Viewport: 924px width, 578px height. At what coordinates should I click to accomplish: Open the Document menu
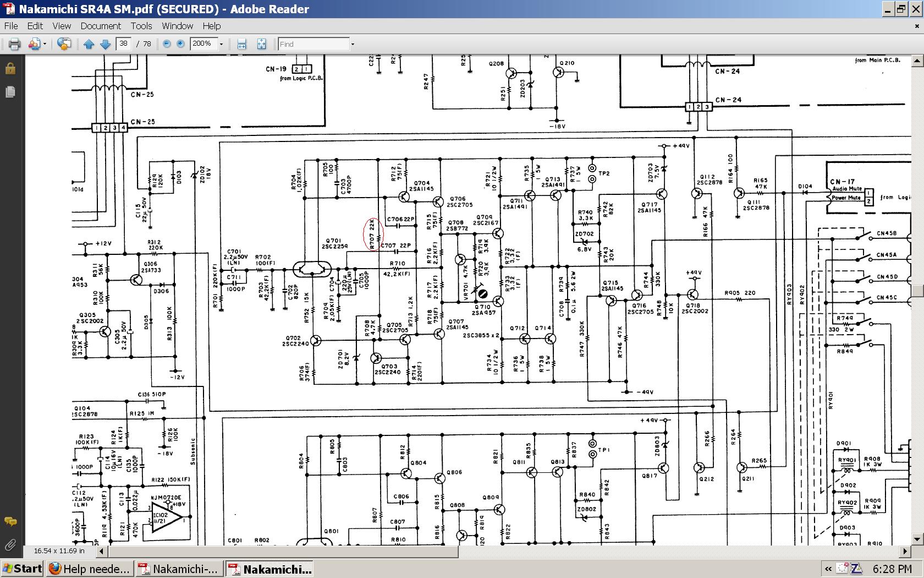pyautogui.click(x=101, y=26)
